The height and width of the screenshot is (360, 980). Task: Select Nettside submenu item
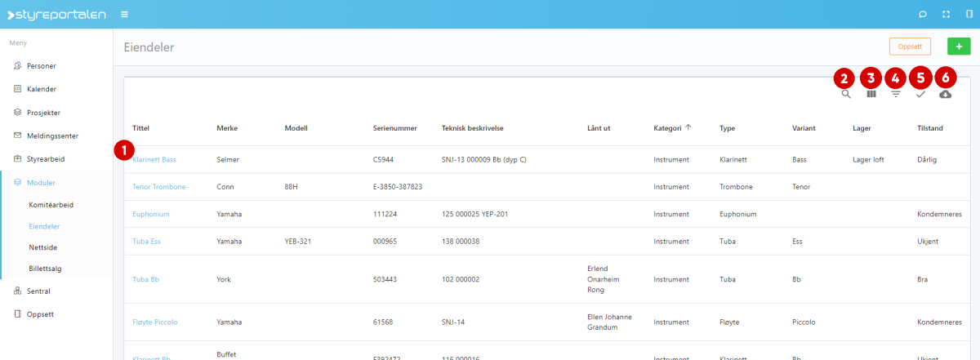pyautogui.click(x=43, y=247)
